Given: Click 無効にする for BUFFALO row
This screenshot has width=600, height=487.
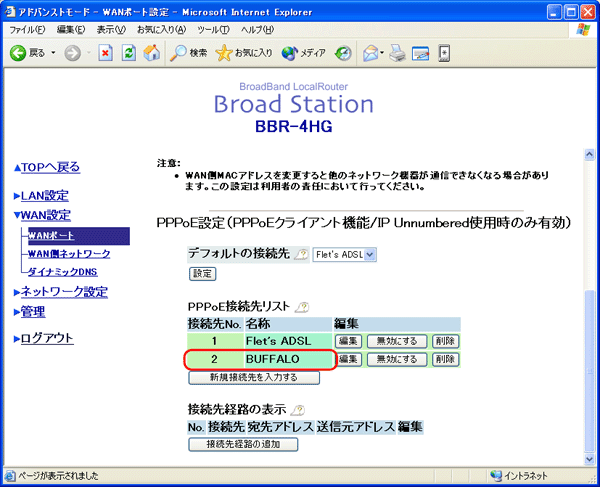Looking at the screenshot, I should pyautogui.click(x=397, y=359).
